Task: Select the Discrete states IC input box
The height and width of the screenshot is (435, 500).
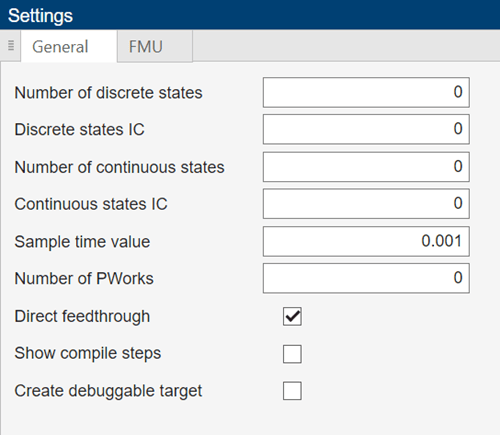Action: (366, 129)
